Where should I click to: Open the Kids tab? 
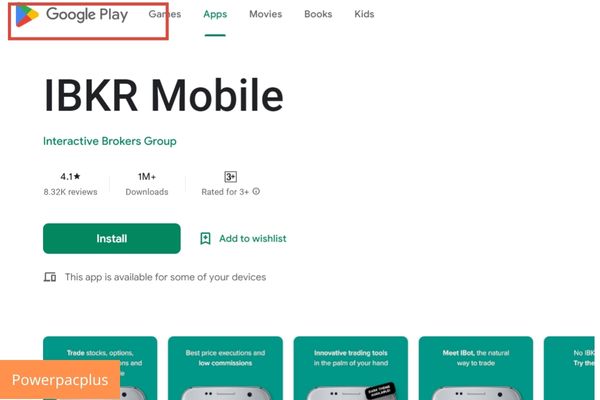pos(364,14)
